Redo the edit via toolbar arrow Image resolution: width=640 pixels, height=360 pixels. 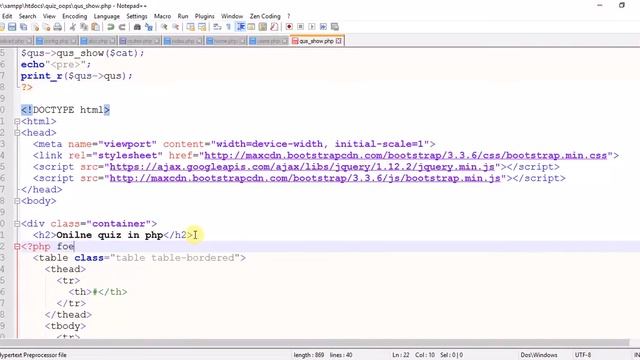[122, 27]
